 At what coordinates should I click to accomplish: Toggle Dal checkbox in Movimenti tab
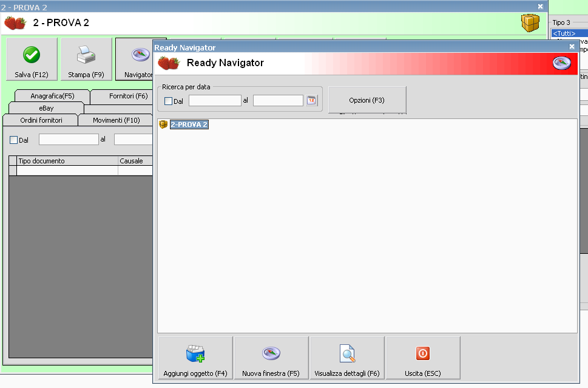[13, 140]
